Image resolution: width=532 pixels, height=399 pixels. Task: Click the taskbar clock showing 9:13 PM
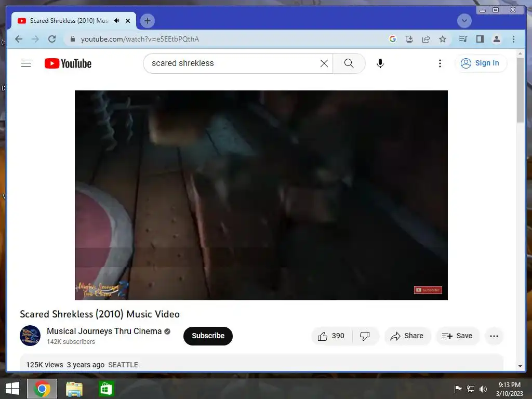509,389
